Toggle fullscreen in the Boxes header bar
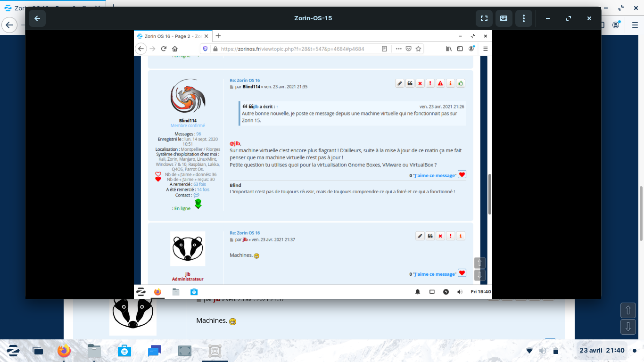 pyautogui.click(x=484, y=18)
